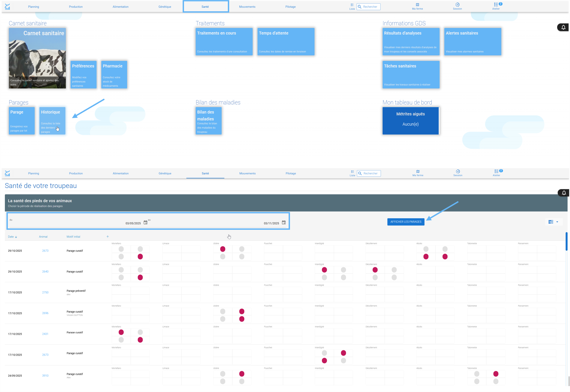
Task: Open Atelier icon in header above Informations GDS
Action: pos(496,6)
